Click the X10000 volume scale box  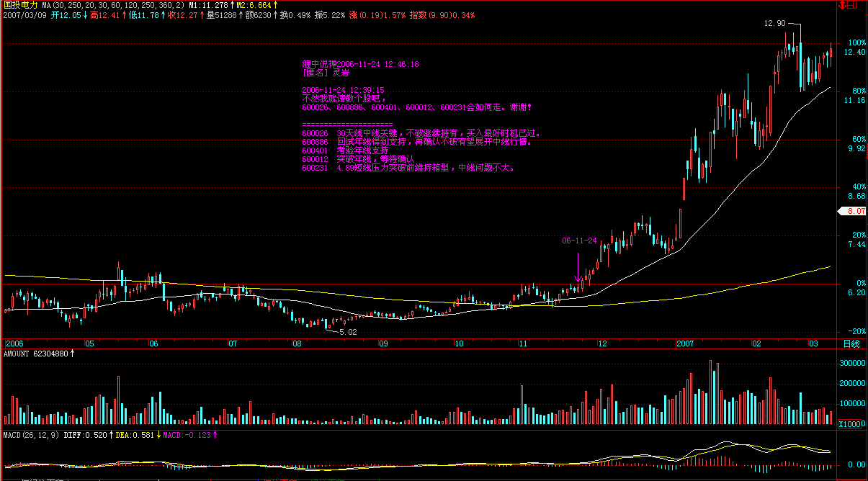(851, 425)
